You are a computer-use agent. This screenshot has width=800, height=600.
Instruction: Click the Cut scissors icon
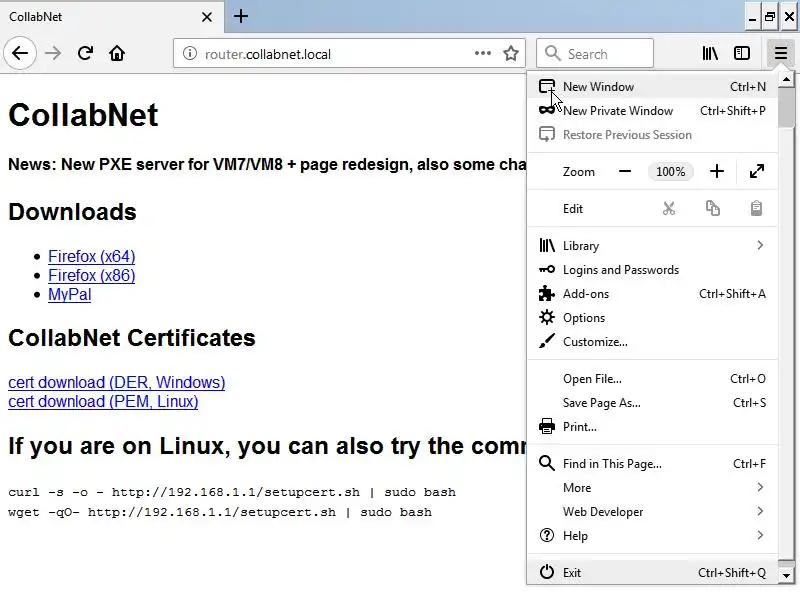[x=669, y=209]
